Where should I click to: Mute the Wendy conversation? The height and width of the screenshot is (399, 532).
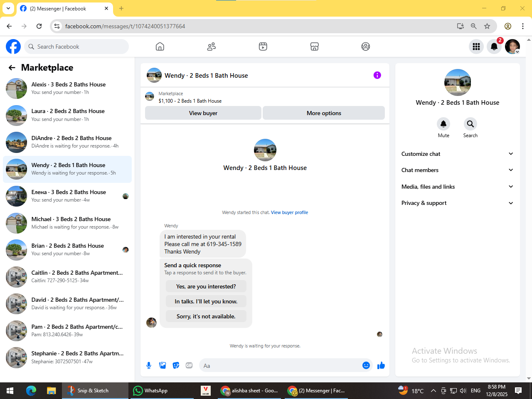pyautogui.click(x=443, y=124)
